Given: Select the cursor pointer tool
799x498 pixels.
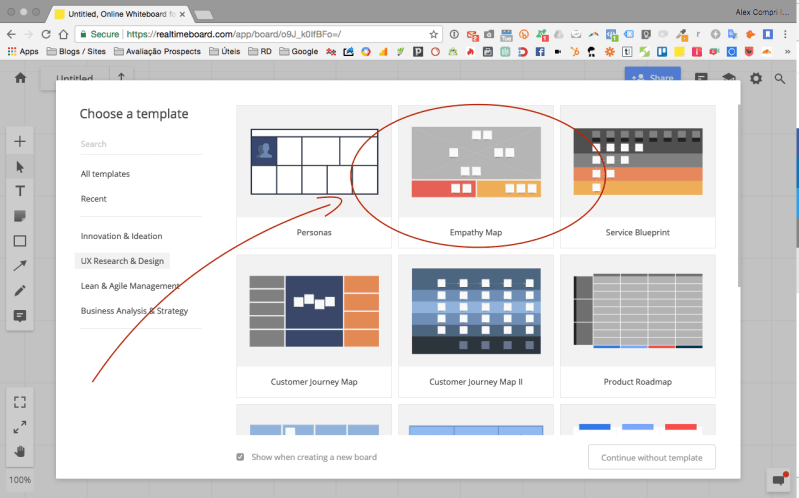Looking at the screenshot, I should click(20, 167).
